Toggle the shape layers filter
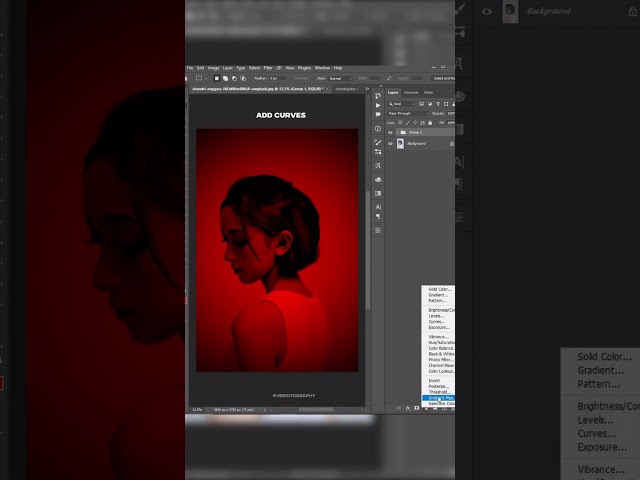This screenshot has width=640, height=480. [x=446, y=104]
